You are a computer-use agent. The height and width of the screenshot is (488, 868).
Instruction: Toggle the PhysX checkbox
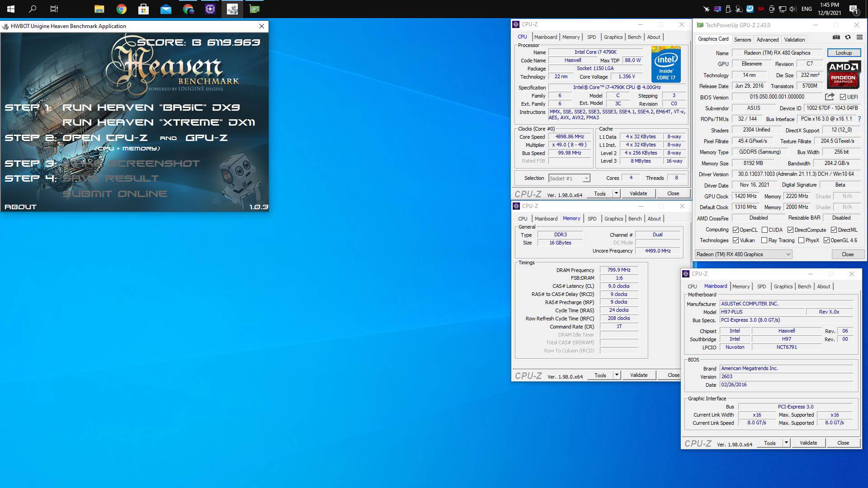tap(801, 240)
